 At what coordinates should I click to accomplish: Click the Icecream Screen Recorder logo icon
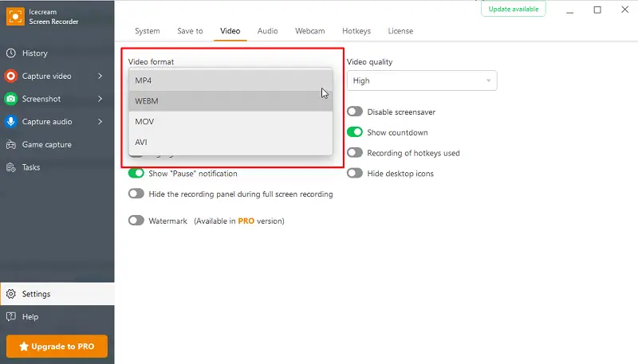click(15, 17)
